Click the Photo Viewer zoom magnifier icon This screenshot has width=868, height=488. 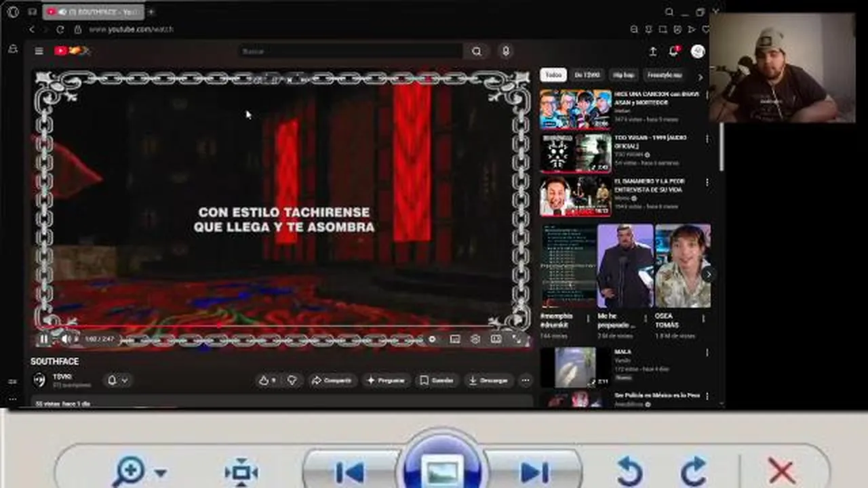[130, 470]
